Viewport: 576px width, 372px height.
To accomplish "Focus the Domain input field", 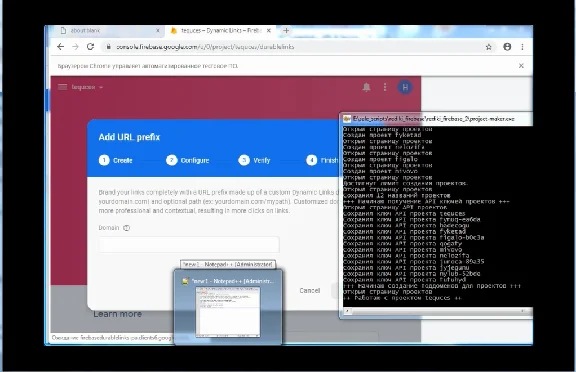I will pos(189,245).
